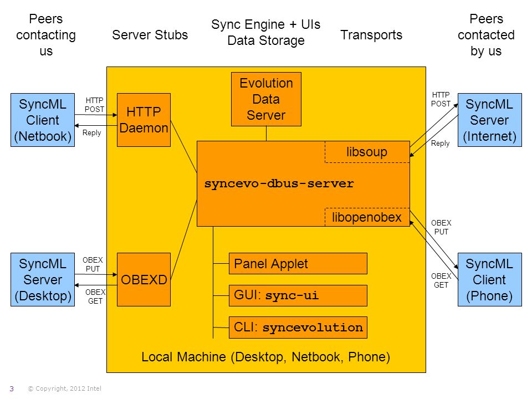Click OBEX GET label near Phone client
This screenshot has width=532, height=399.
441,280
